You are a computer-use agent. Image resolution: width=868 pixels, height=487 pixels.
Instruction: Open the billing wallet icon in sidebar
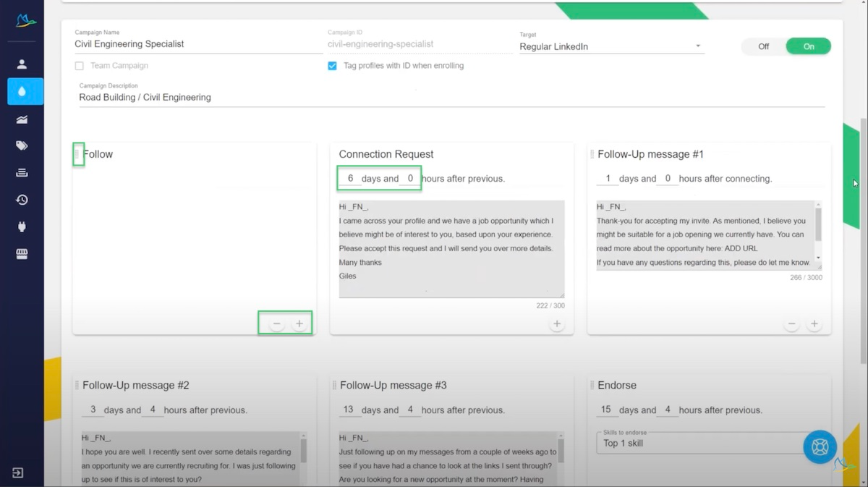pos(24,254)
